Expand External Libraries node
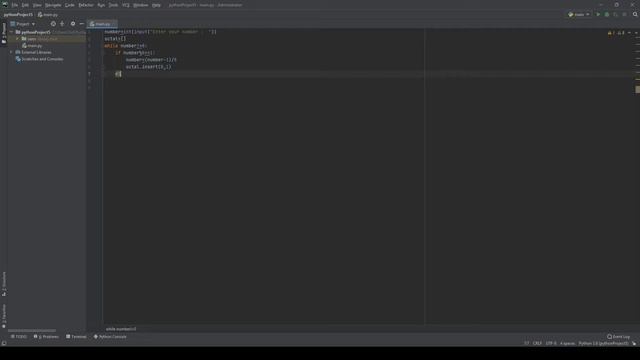Image resolution: width=640 pixels, height=360 pixels. (x=12, y=52)
